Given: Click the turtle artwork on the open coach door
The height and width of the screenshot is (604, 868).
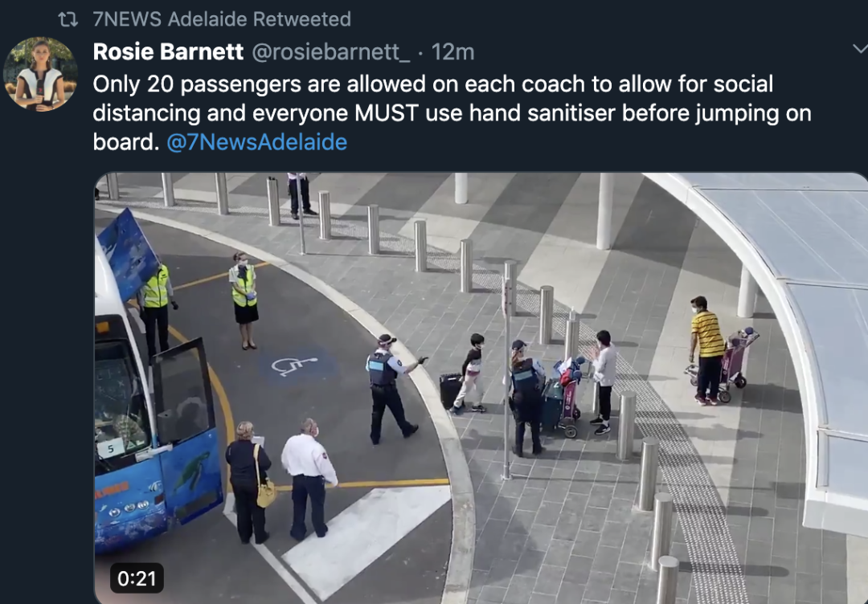Looking at the screenshot, I should point(191,471).
